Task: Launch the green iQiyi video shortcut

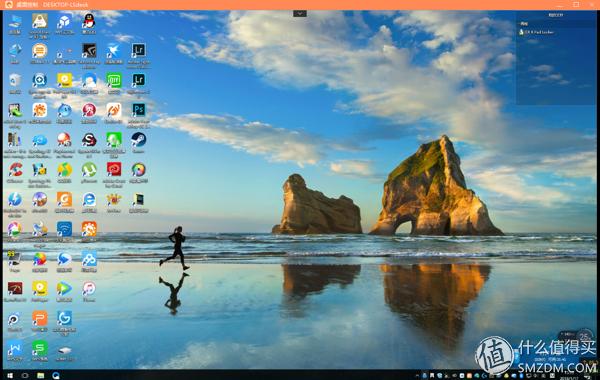Action: click(114, 83)
